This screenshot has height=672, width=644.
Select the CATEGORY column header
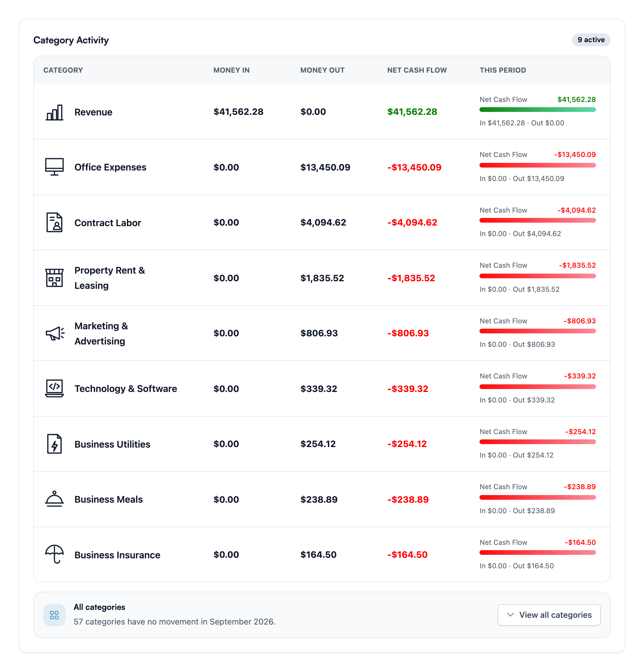coord(63,70)
